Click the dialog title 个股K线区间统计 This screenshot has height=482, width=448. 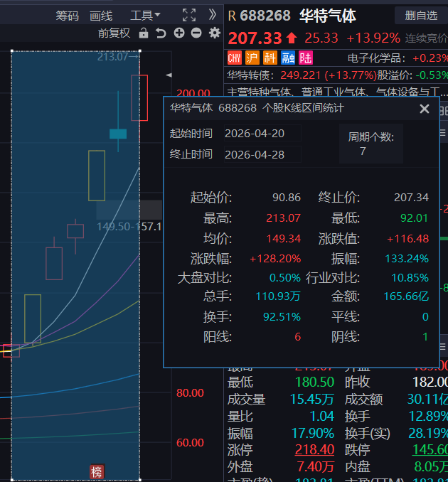(x=303, y=108)
